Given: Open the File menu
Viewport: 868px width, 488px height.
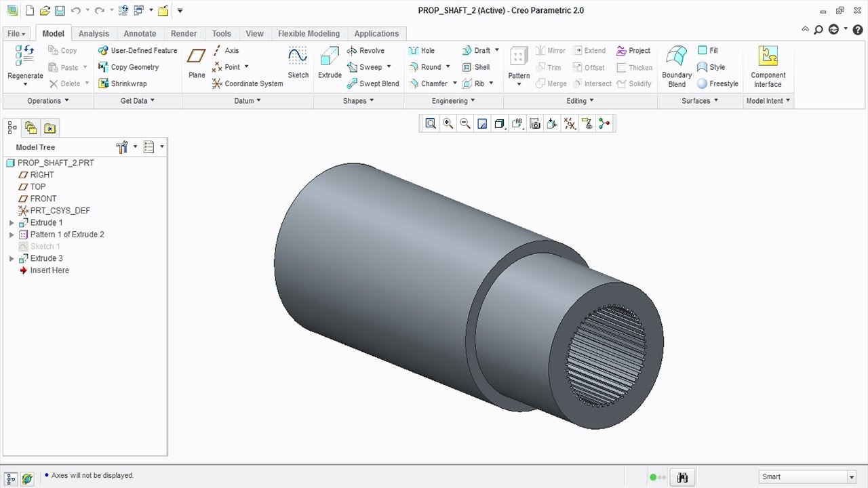Looking at the screenshot, I should pyautogui.click(x=16, y=33).
